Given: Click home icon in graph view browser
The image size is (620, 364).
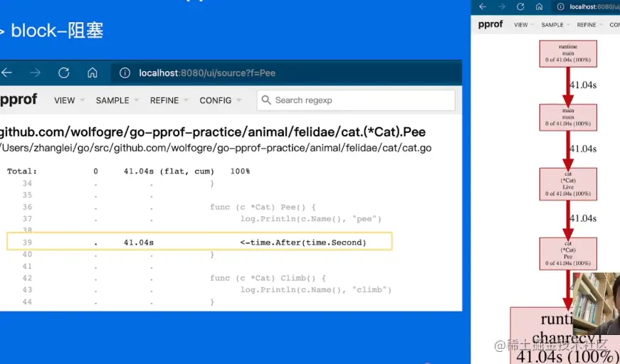Looking at the screenshot, I should pyautogui.click(x=540, y=6).
